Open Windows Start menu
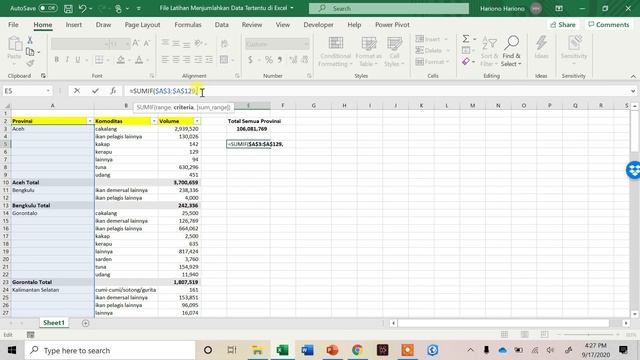Viewport: 640px width, 360px height. (12, 350)
